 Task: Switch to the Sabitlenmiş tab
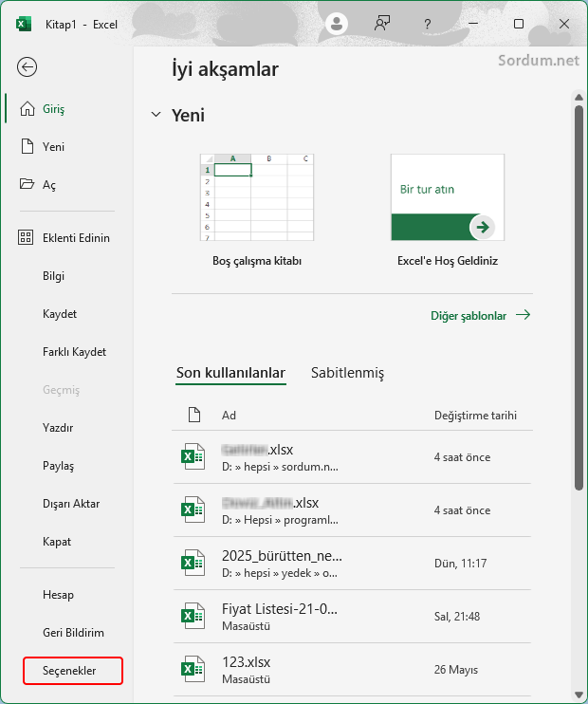tap(347, 373)
